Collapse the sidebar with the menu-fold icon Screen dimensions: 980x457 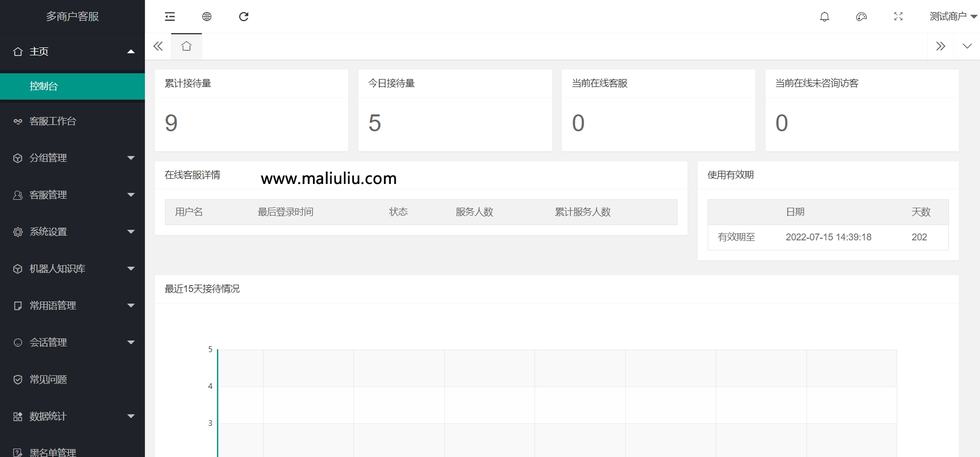click(170, 17)
